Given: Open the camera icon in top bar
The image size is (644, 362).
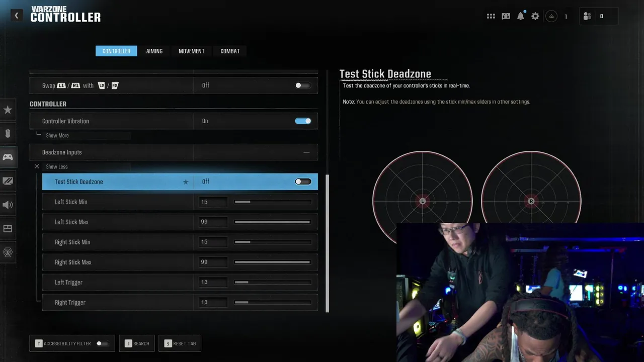Looking at the screenshot, I should [x=506, y=16].
